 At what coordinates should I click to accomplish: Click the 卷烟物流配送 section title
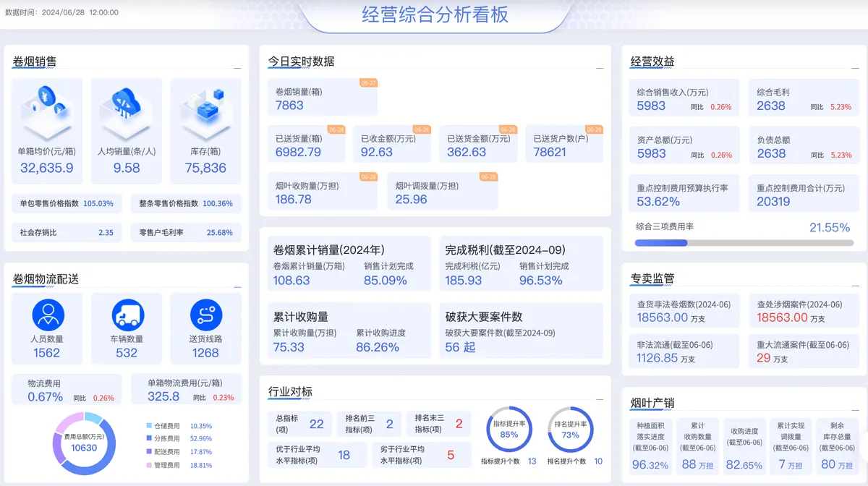pos(46,279)
